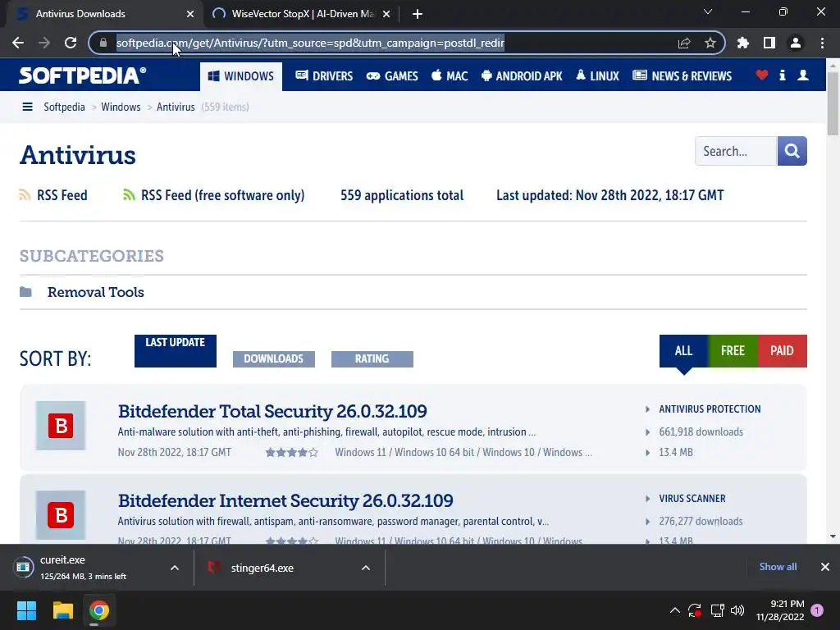Click Show all downloads
840x630 pixels.
pos(778,567)
